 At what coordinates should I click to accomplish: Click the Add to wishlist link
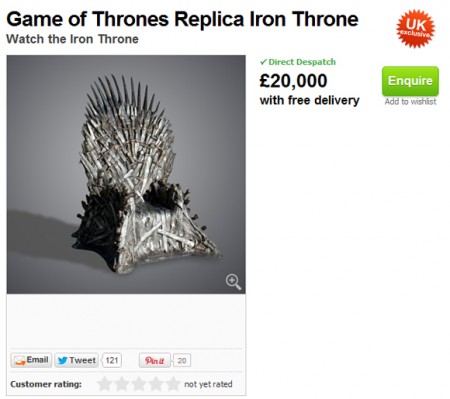coord(410,102)
